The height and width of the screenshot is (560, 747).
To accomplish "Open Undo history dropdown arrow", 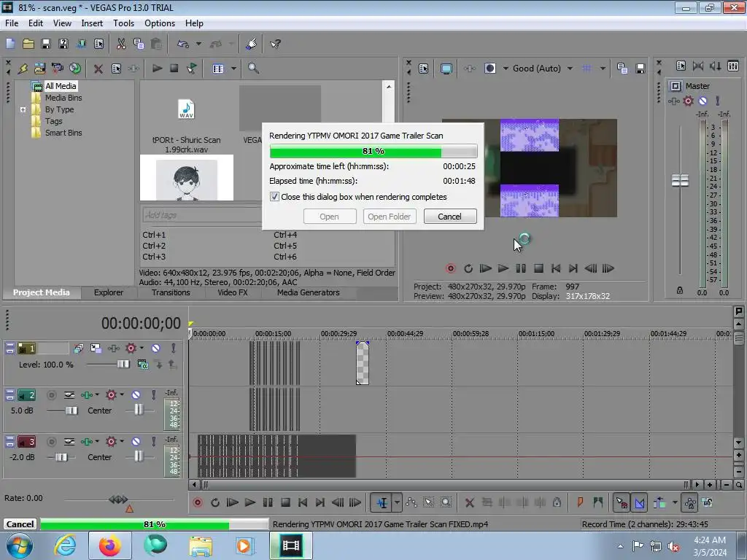I will click(198, 44).
